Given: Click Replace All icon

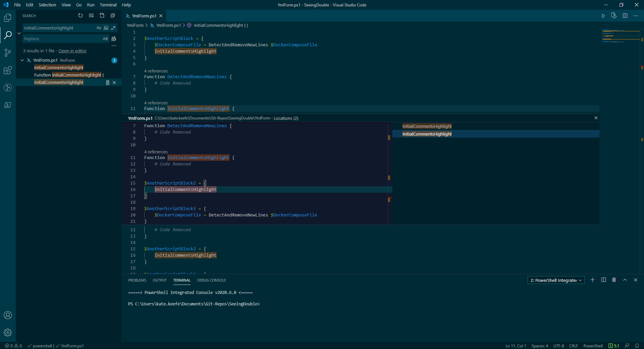Looking at the screenshot, I should 114,39.
